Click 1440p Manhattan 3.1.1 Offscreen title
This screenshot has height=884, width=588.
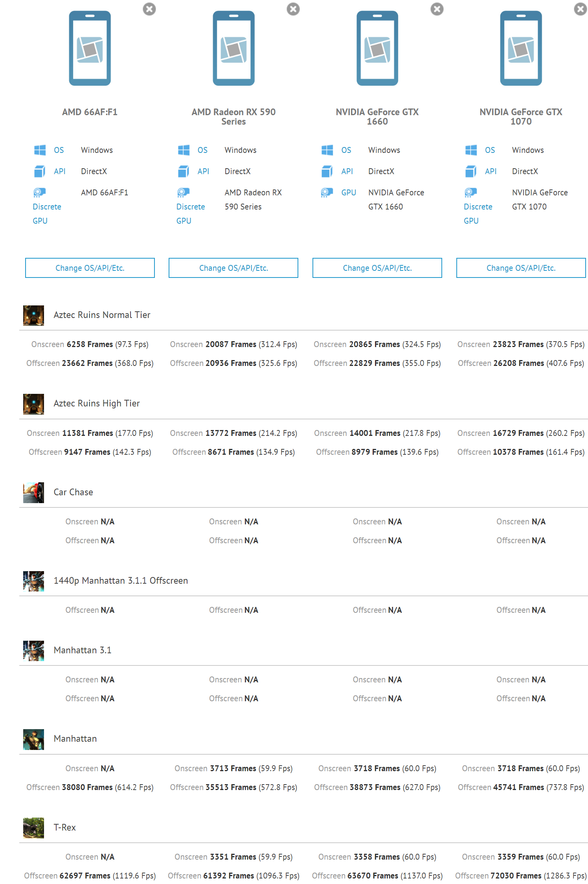click(121, 581)
